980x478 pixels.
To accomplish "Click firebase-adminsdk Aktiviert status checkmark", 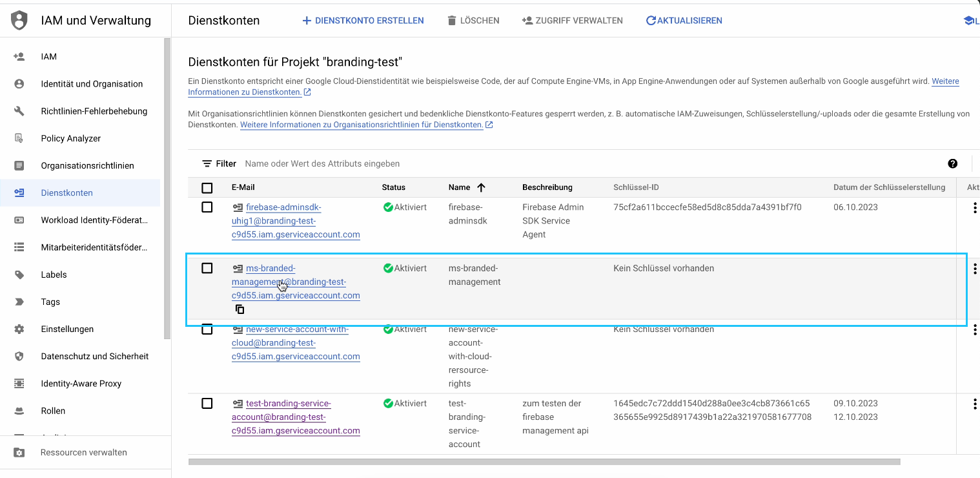I will coord(388,207).
